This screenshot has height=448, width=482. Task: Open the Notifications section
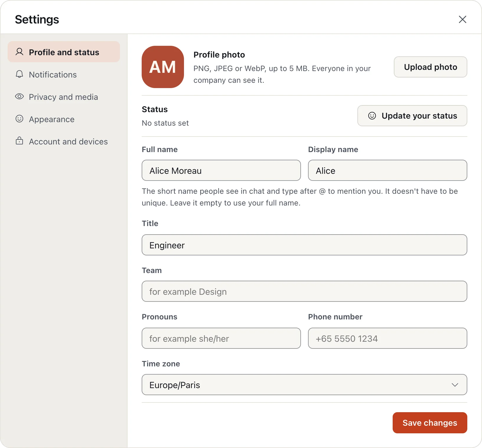coord(64,74)
